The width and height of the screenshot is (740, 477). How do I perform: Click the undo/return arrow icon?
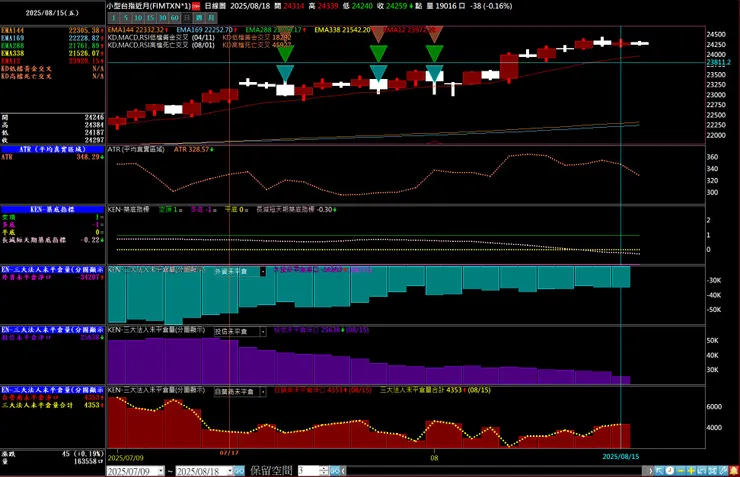click(702, 471)
